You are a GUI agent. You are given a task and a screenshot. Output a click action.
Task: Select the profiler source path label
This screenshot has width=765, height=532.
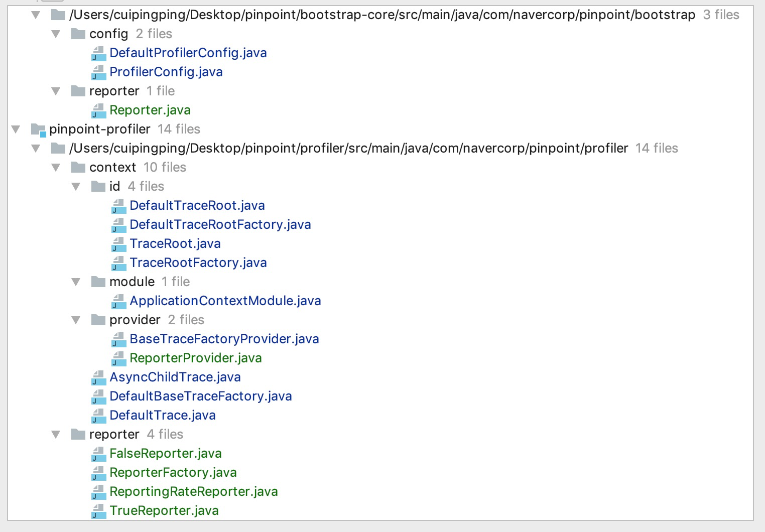point(349,148)
